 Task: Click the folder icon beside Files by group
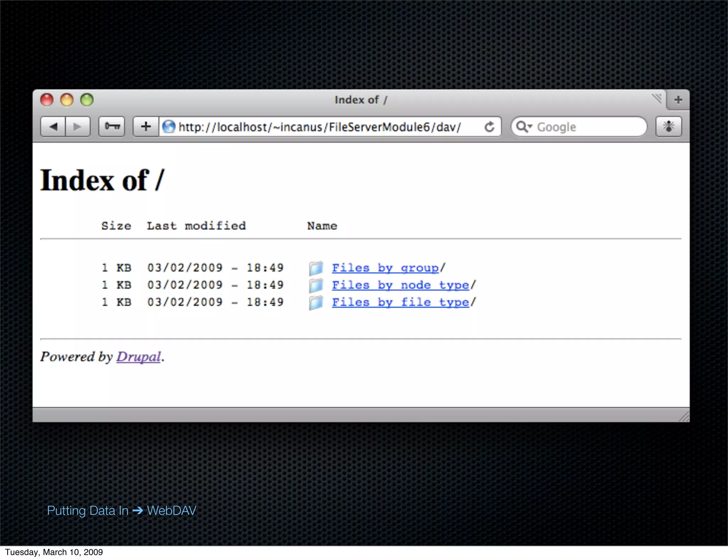tap(316, 268)
